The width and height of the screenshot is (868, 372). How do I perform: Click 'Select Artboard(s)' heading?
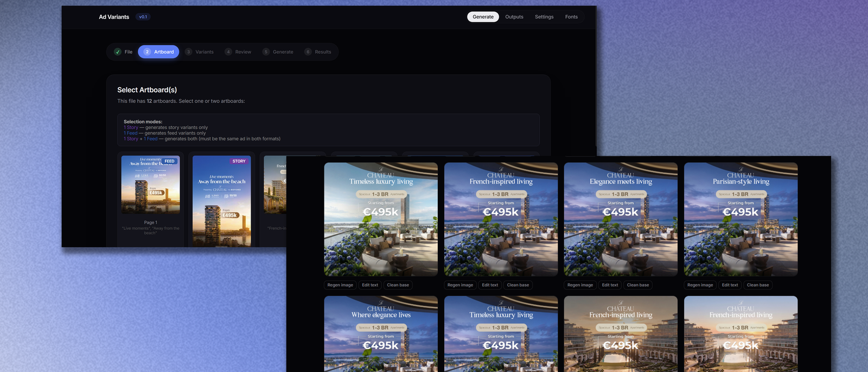(x=147, y=90)
